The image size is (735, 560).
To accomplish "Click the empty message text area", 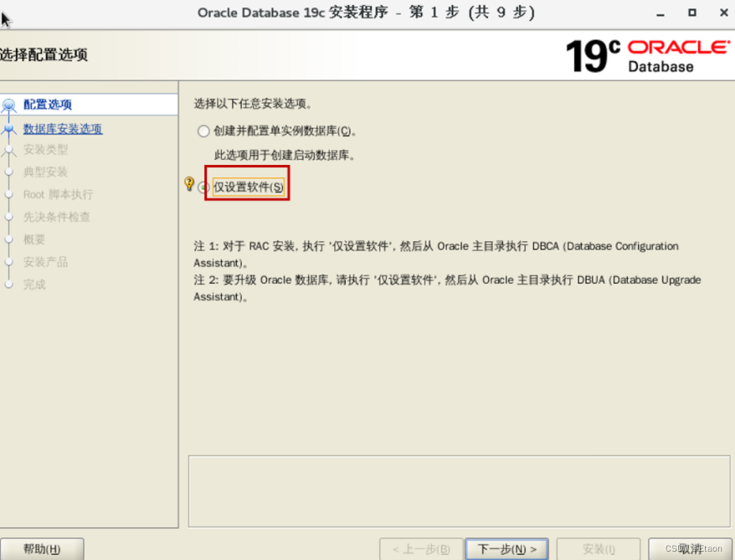I will (460, 491).
